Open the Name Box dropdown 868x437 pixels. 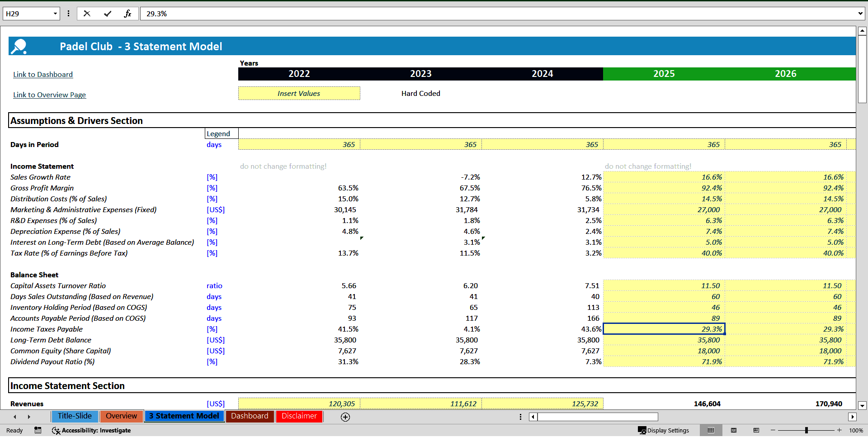coord(55,14)
